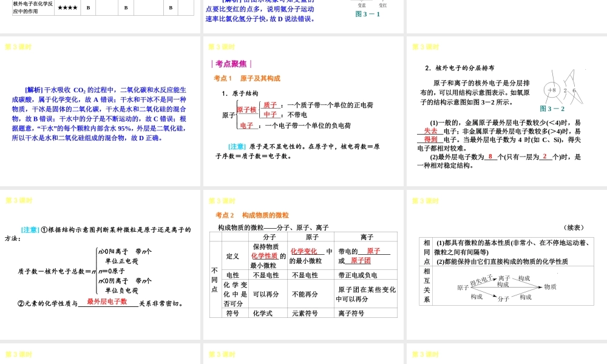Click the line n=0原子
The height and width of the screenshot is (364, 607).
click(x=112, y=271)
